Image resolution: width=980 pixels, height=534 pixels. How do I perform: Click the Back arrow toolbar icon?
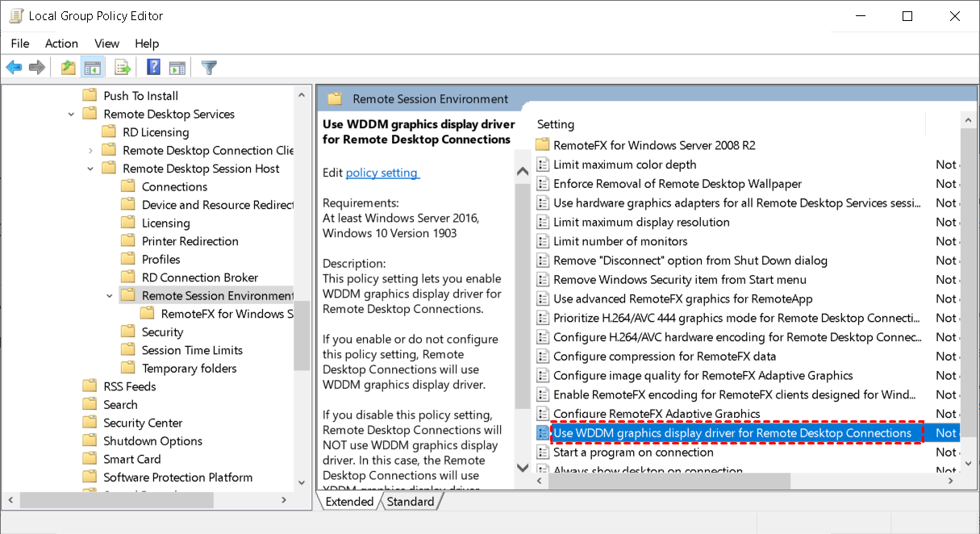pos(14,68)
